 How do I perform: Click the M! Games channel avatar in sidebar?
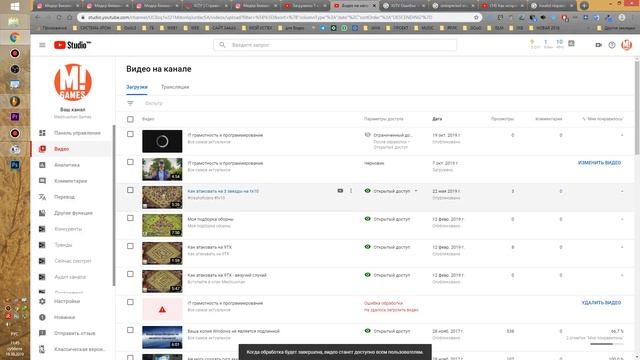pos(73,82)
